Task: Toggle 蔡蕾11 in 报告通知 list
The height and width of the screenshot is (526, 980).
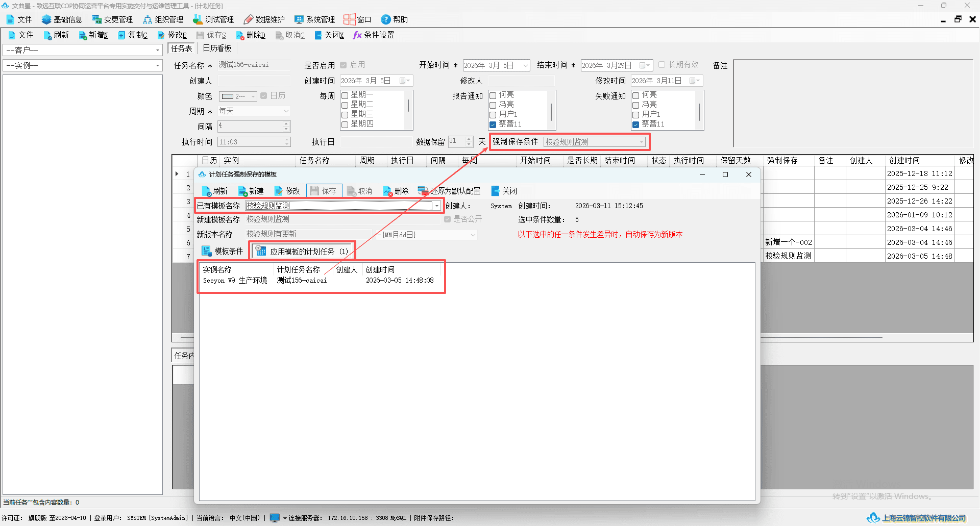Action: 493,124
